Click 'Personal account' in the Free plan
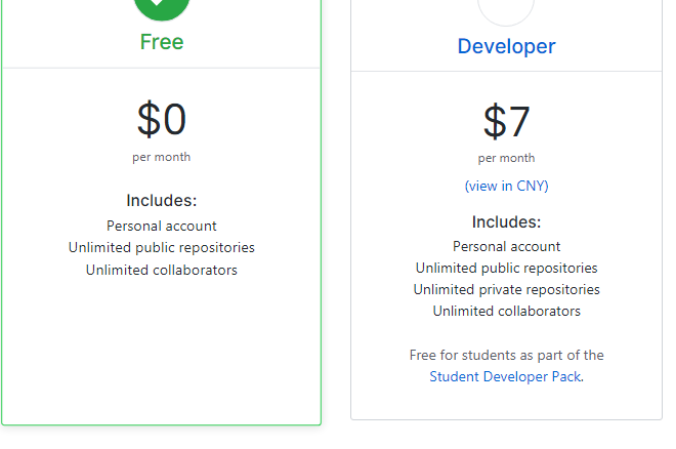This screenshot has height=449, width=676. point(162,226)
